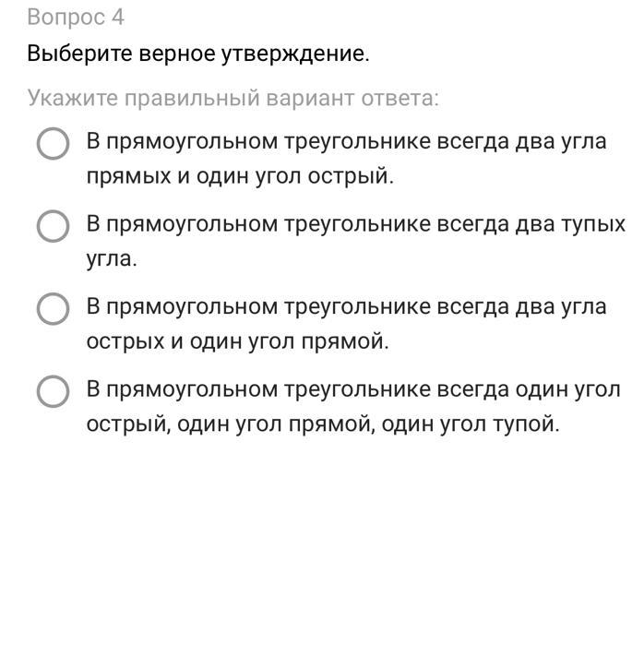644x645 pixels.
Task: Click the word 'Выберите' in the question
Action: (x=79, y=54)
